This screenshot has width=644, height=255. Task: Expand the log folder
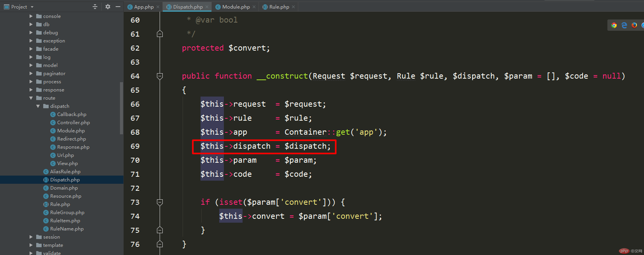(31, 57)
